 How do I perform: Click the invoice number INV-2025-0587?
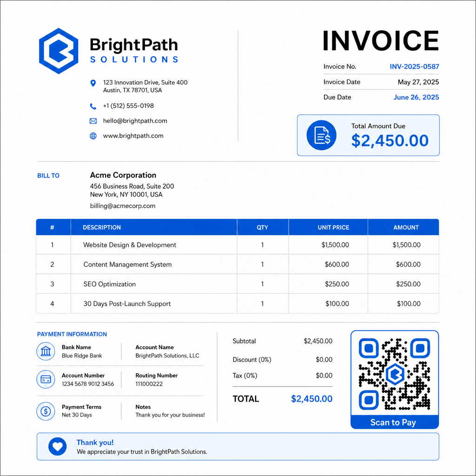[x=414, y=66]
